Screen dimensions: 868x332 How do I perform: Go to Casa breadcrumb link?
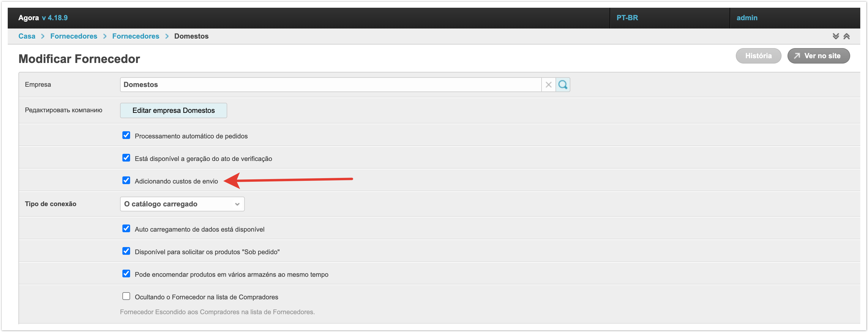point(27,36)
